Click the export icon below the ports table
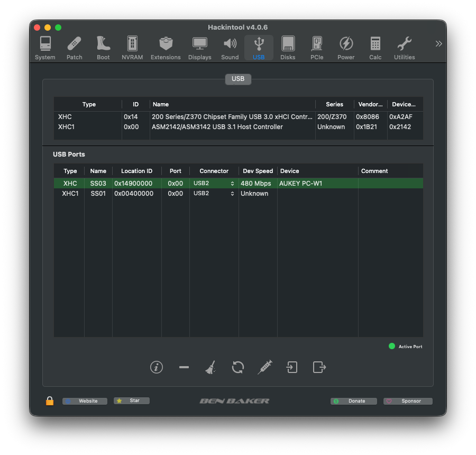This screenshot has width=476, height=455. (x=319, y=367)
